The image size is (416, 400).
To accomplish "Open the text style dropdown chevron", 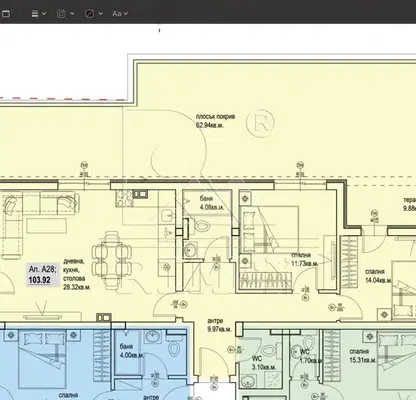I will (x=126, y=14).
